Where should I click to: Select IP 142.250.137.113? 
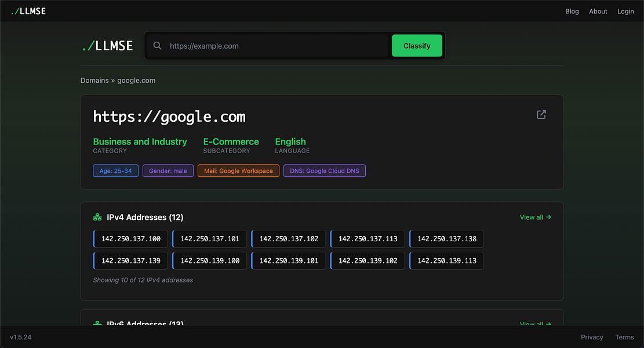tap(368, 239)
